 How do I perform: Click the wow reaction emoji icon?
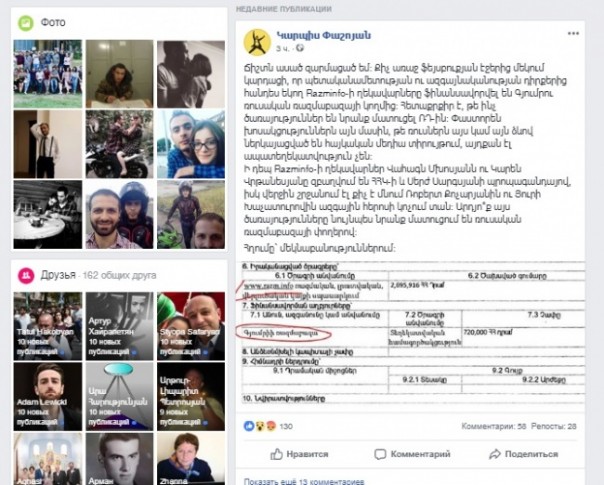click(260, 426)
